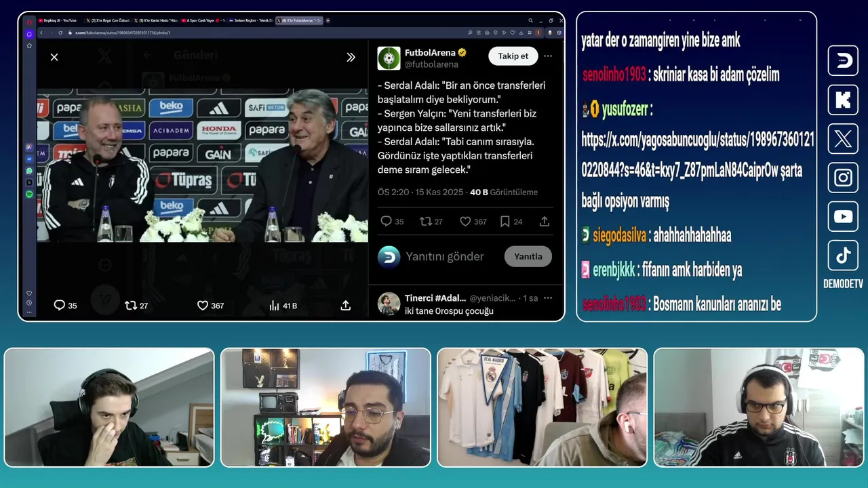Select the webcam of the streamer covering his mouth
Image resolution: width=868 pixels, height=488 pixels.
click(109, 407)
